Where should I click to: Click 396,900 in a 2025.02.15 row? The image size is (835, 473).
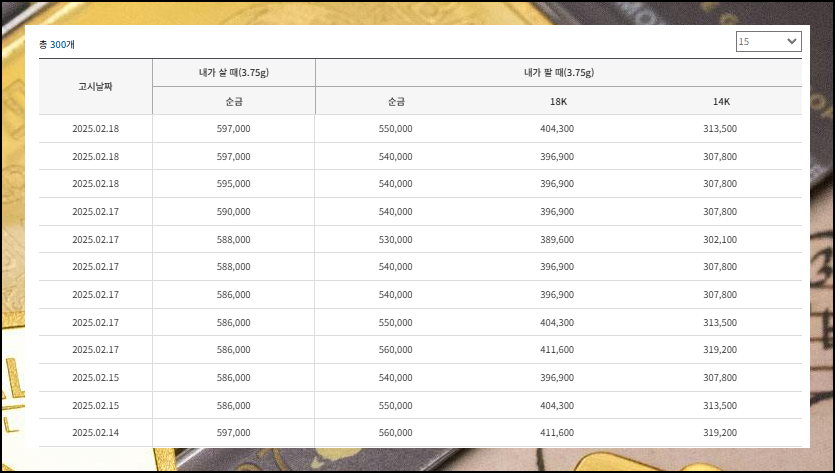coord(557,377)
